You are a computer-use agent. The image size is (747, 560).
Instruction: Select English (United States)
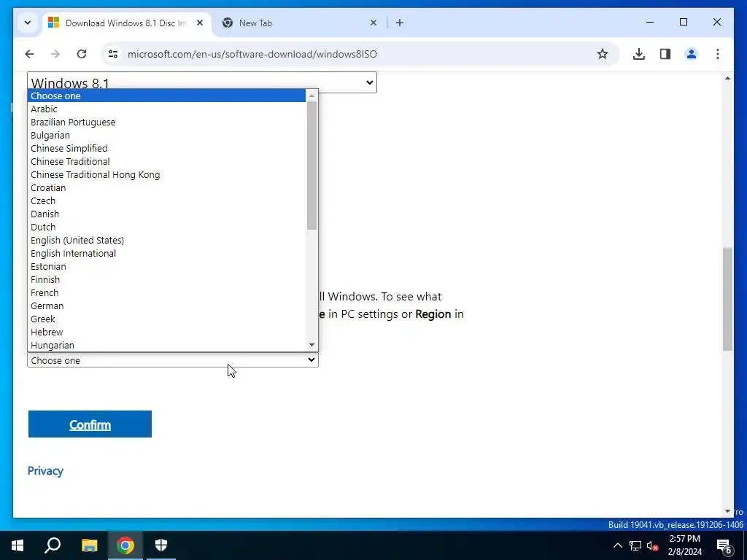[166, 240]
